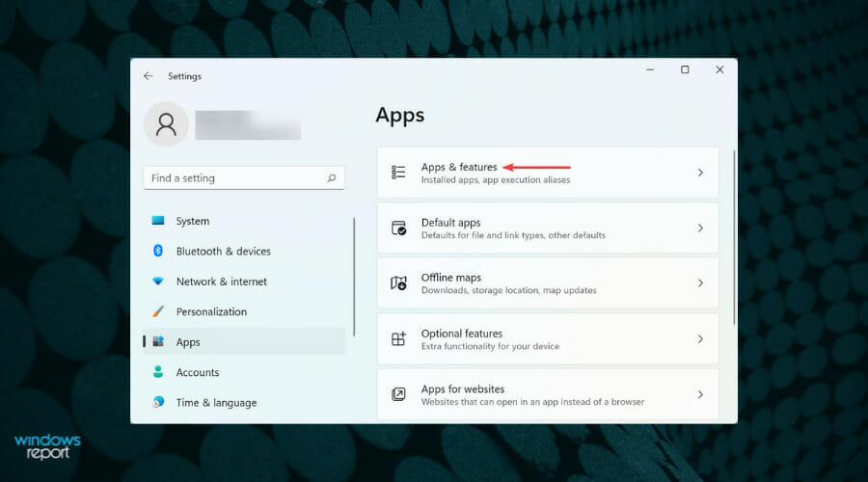This screenshot has height=482, width=868.
Task: Click the Apps & features list icon
Action: click(x=398, y=173)
